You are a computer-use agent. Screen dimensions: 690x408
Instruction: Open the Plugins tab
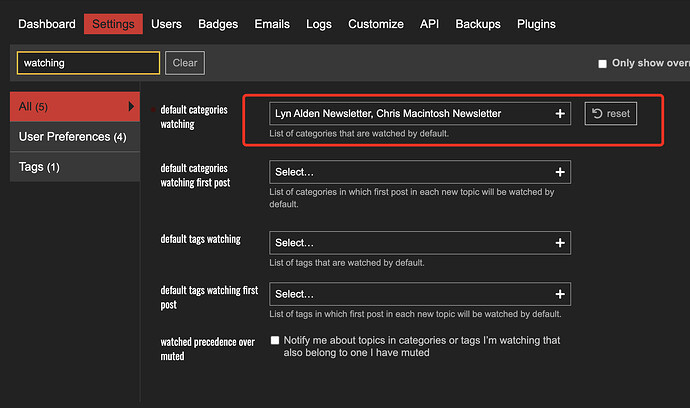click(x=536, y=24)
